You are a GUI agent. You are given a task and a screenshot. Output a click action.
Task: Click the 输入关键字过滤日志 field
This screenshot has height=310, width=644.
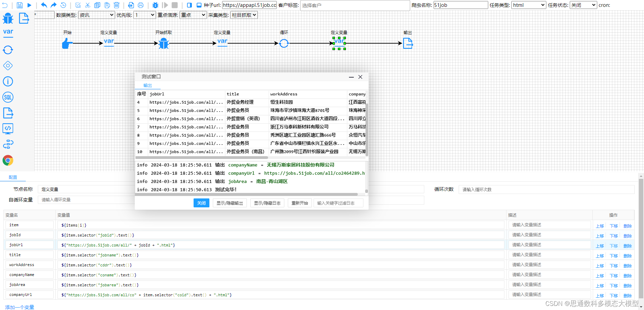click(x=339, y=203)
